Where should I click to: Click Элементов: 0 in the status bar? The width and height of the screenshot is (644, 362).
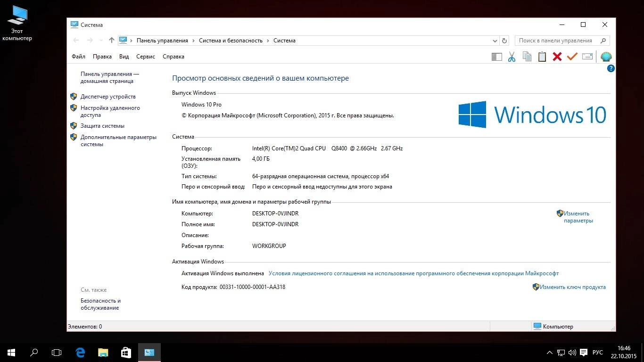tap(85, 327)
